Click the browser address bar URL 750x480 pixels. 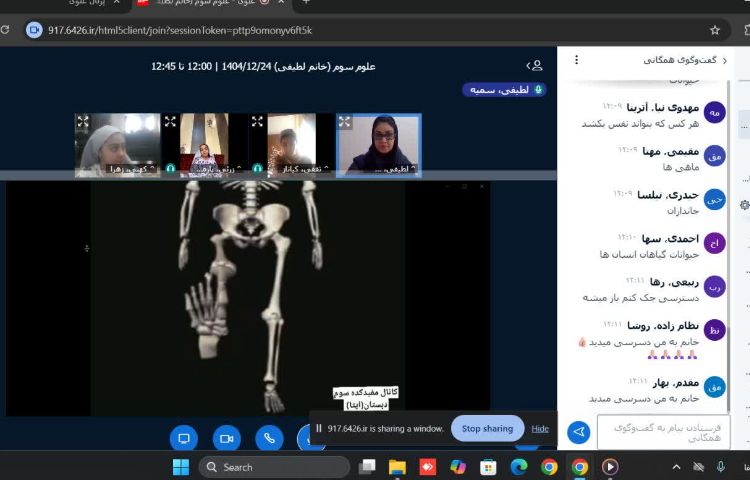pyautogui.click(x=180, y=30)
